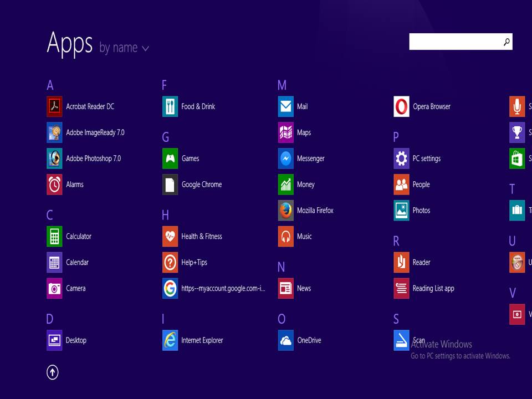Open the myaccount.google.com shortcut icon

(x=170, y=288)
